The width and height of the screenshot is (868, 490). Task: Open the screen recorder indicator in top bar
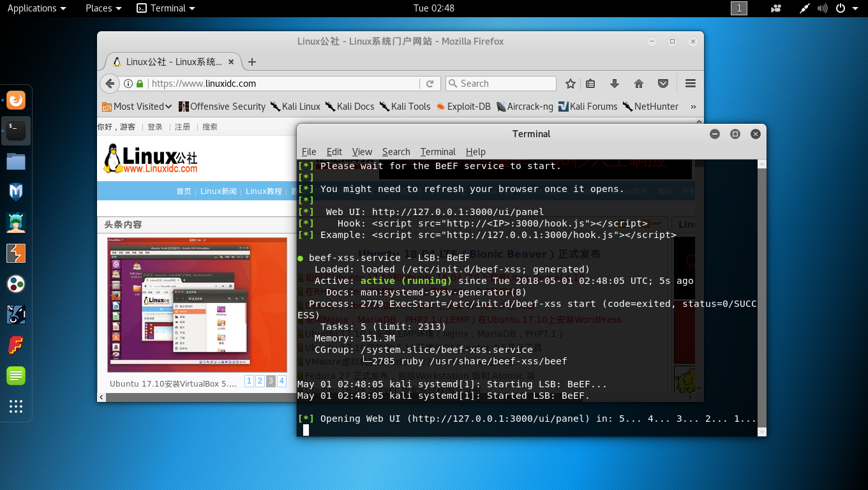pos(776,8)
